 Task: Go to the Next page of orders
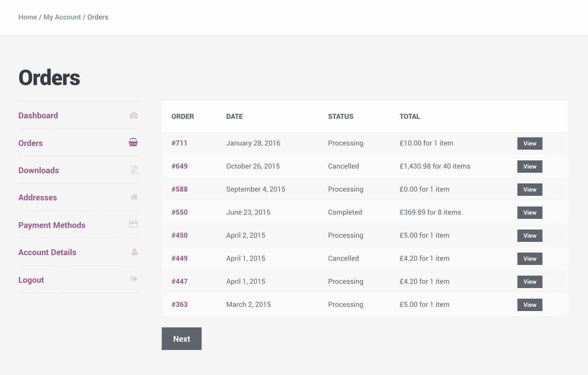point(182,339)
